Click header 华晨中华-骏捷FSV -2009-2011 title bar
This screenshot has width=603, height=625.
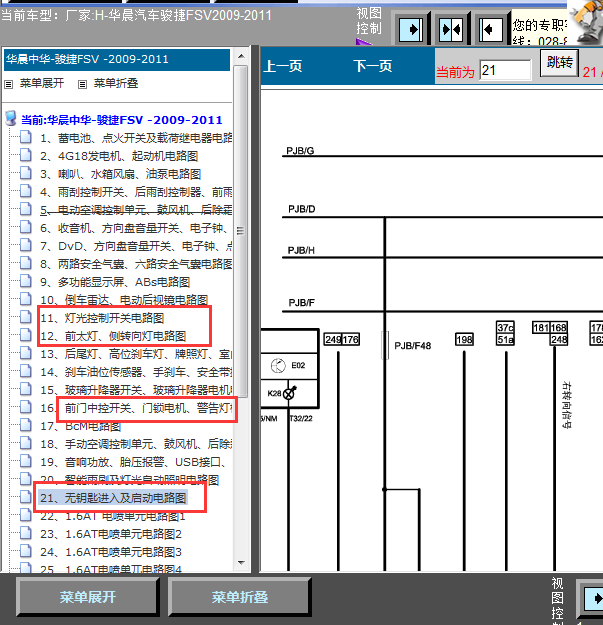pos(117,60)
